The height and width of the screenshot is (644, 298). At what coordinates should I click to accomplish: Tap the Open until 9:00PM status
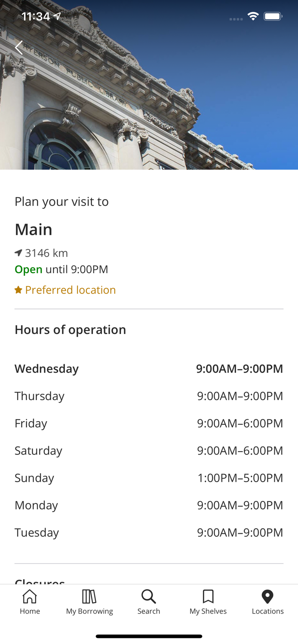click(61, 270)
